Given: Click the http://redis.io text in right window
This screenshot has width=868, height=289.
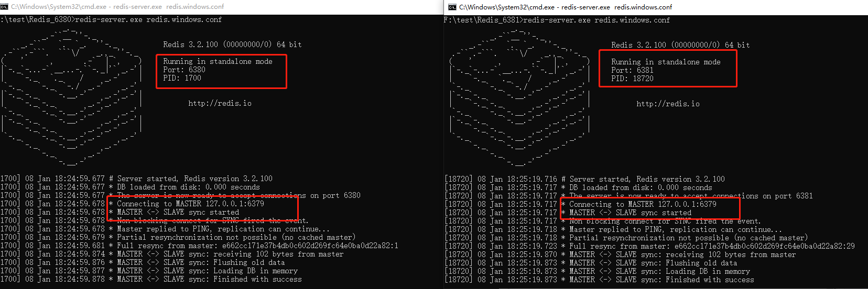Looking at the screenshot, I should coord(668,104).
